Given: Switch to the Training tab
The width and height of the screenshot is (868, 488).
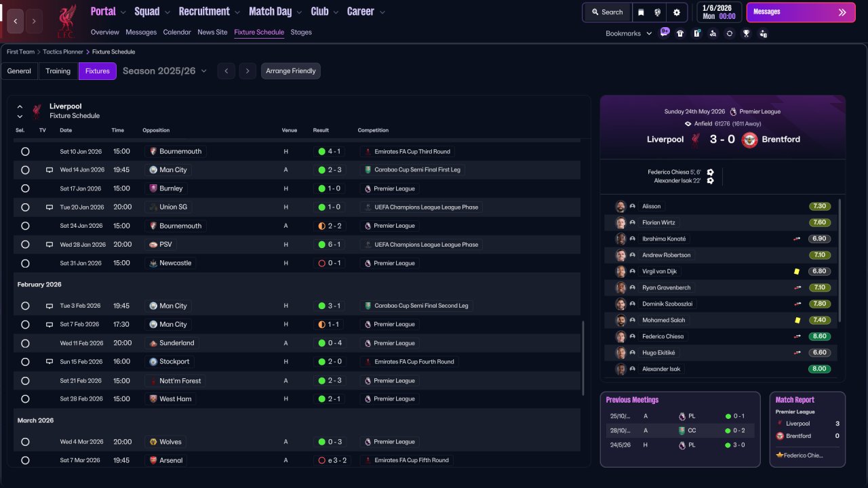Looking at the screenshot, I should pos(58,71).
